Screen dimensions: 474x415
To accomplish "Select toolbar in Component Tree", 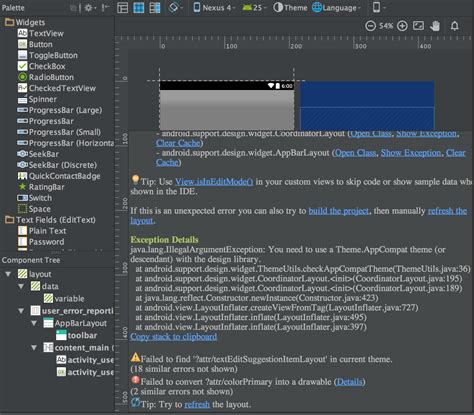I will pos(77,336).
